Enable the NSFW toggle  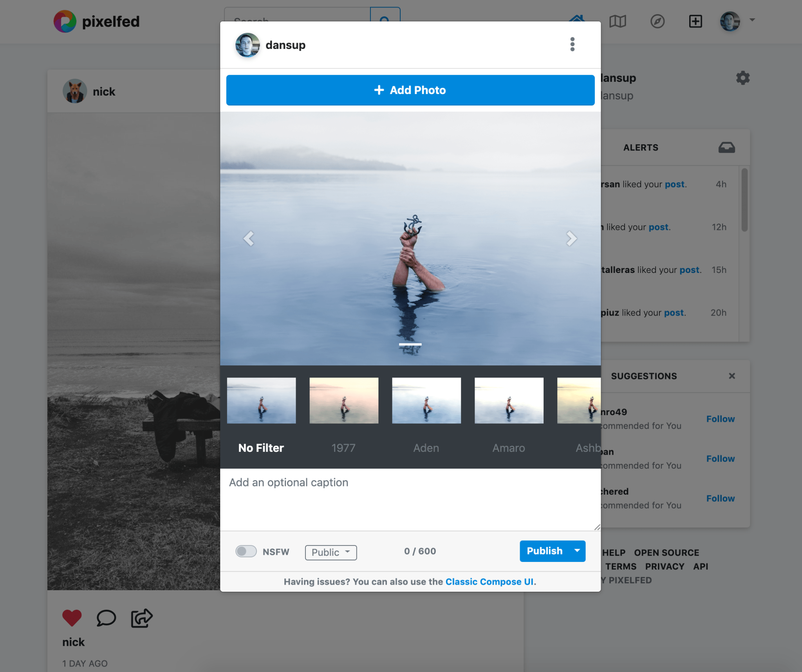pyautogui.click(x=246, y=551)
